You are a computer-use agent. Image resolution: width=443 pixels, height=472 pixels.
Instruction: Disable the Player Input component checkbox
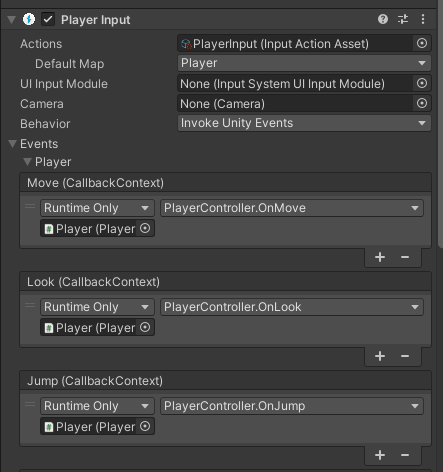pyautogui.click(x=48, y=19)
